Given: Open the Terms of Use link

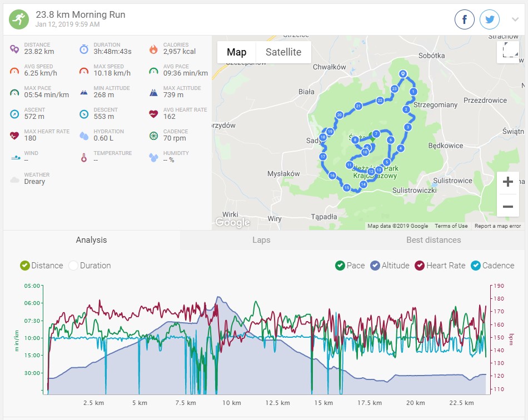Looking at the screenshot, I should 451,226.
